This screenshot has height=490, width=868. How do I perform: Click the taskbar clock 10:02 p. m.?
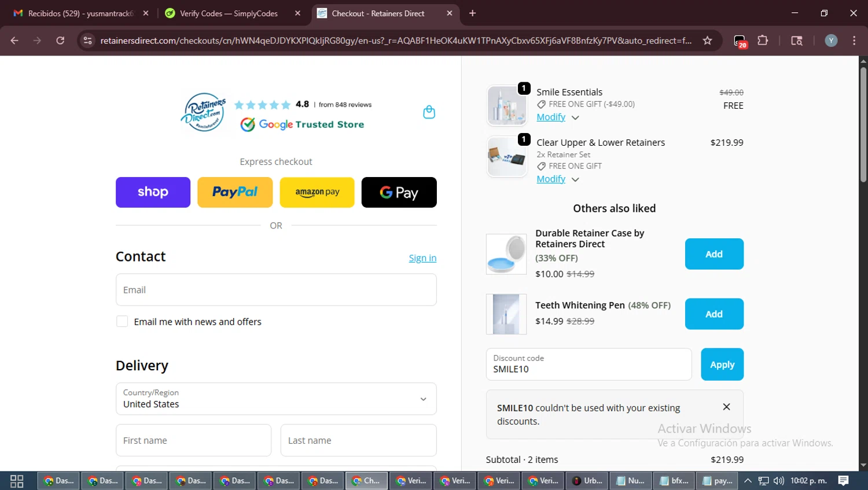(x=808, y=481)
